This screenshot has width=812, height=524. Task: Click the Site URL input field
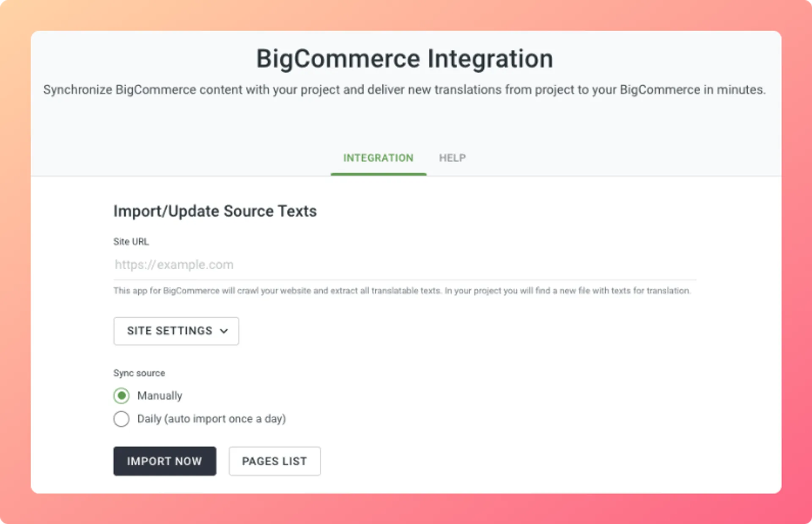coord(404,265)
